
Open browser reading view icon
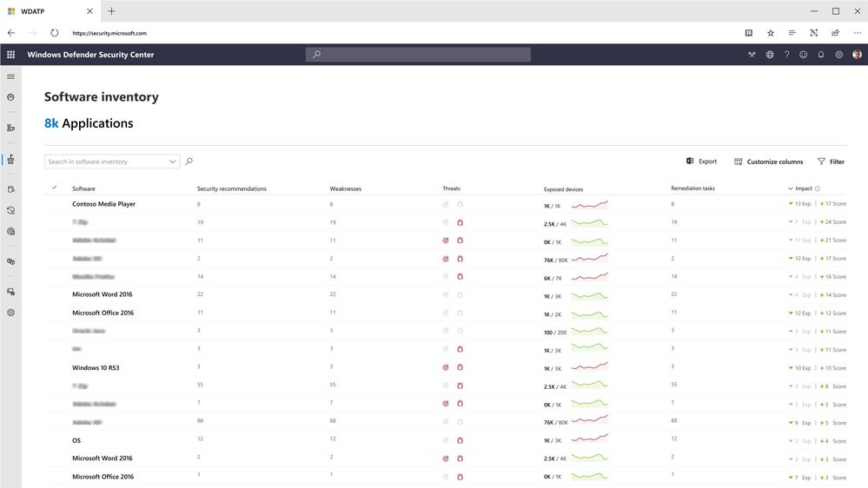(x=748, y=33)
